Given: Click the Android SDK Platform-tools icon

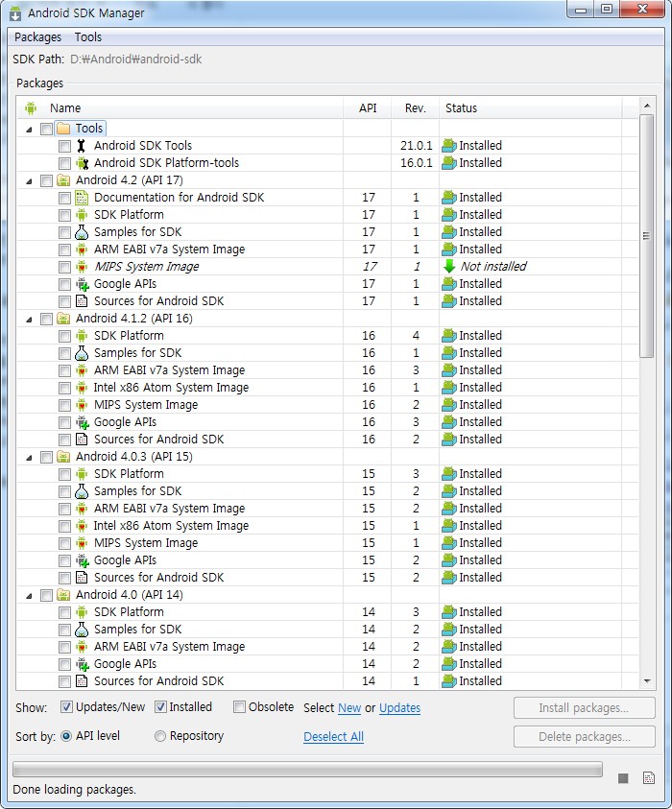Looking at the screenshot, I should (82, 163).
